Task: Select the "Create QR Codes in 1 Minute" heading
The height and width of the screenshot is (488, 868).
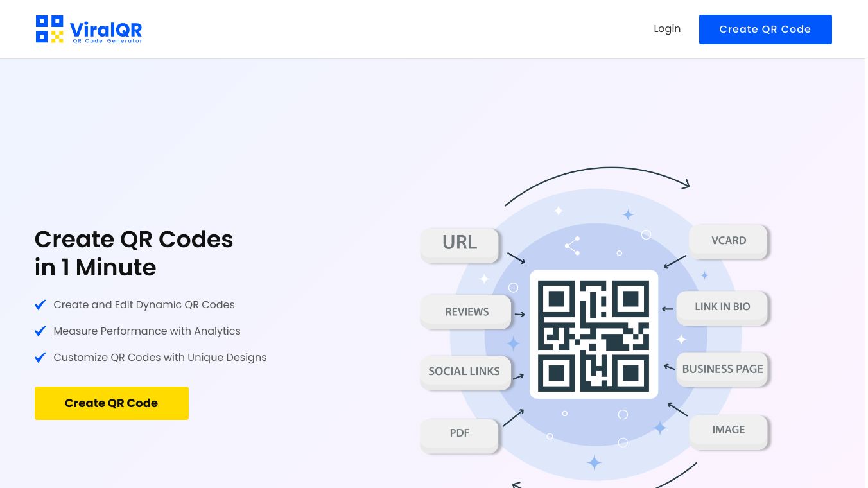Action: (134, 253)
